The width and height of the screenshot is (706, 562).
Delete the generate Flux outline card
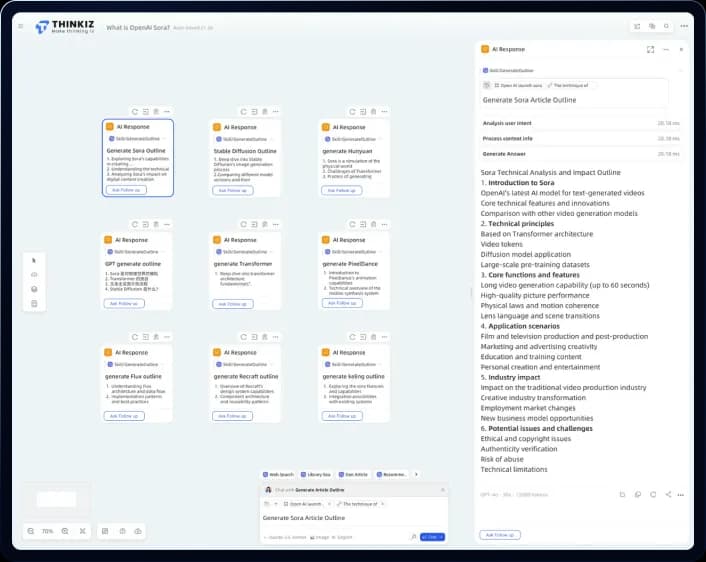pos(156,336)
